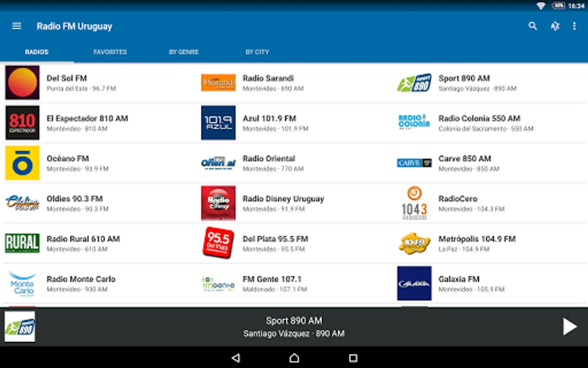Tap the Android back button

(x=236, y=358)
